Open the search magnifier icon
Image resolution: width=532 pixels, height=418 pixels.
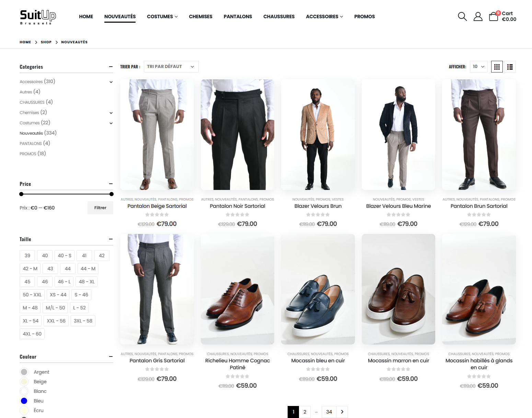462,16
